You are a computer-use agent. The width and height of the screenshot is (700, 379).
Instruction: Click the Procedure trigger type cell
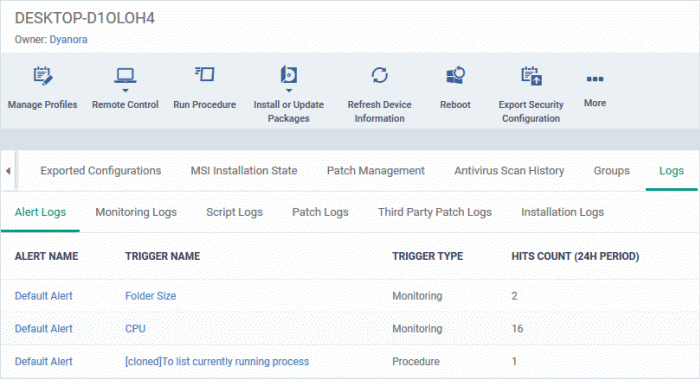(416, 361)
